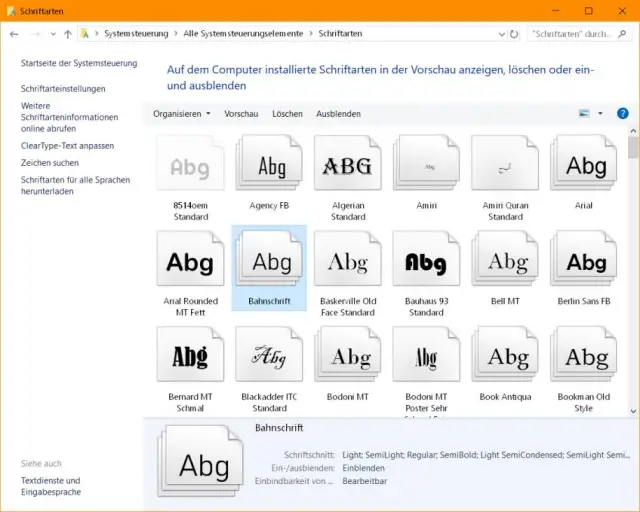
Task: Click Löschen in the toolbar
Action: [x=287, y=114]
